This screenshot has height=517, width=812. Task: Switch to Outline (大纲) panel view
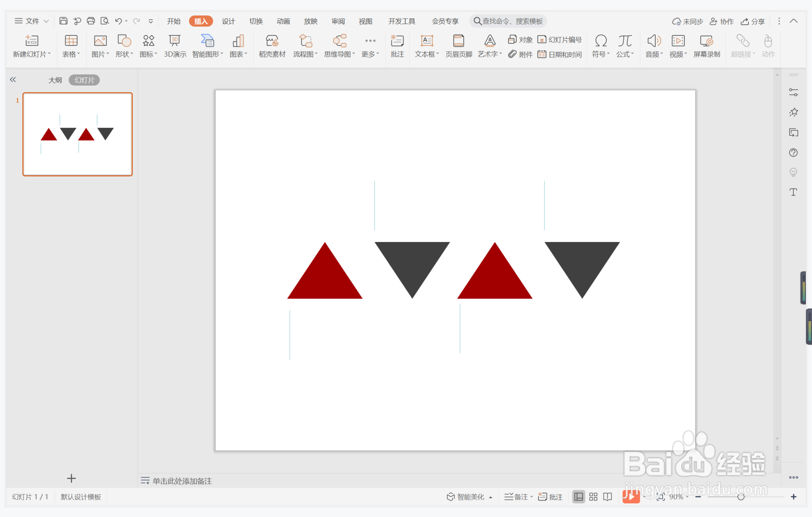click(55, 80)
